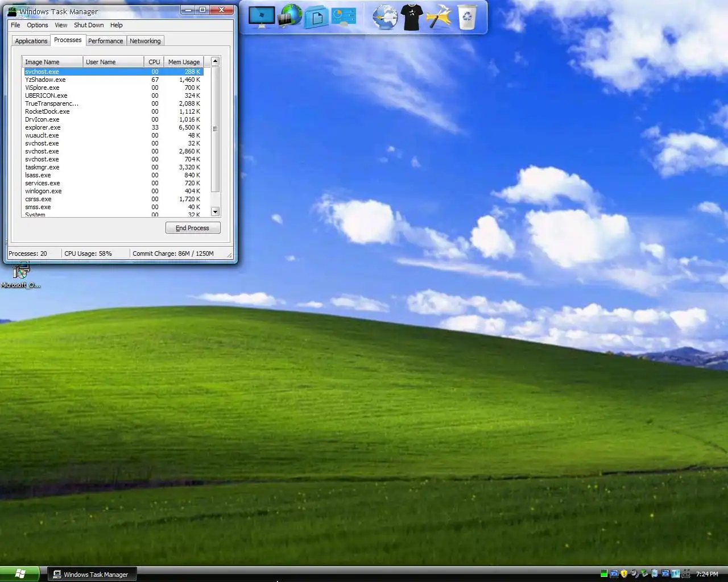Image resolution: width=728 pixels, height=582 pixels.
Task: Click the process list scroll up arrow
Action: tap(215, 61)
